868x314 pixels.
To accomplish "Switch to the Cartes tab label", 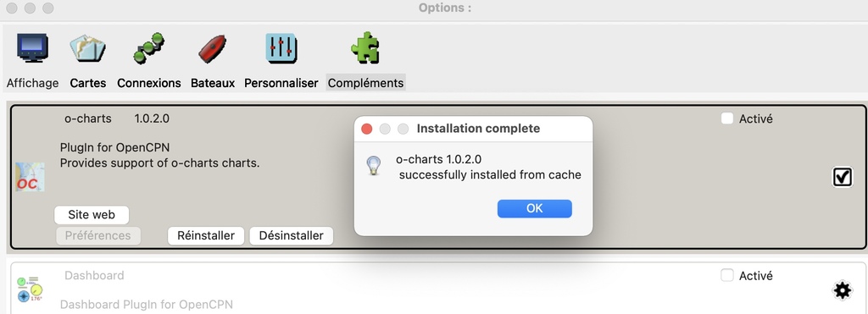I will [88, 83].
